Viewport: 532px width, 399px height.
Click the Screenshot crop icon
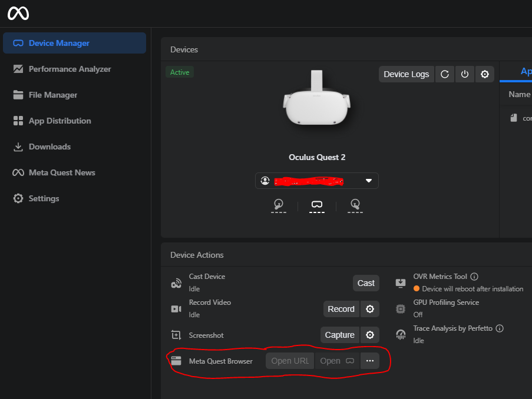[x=176, y=335]
